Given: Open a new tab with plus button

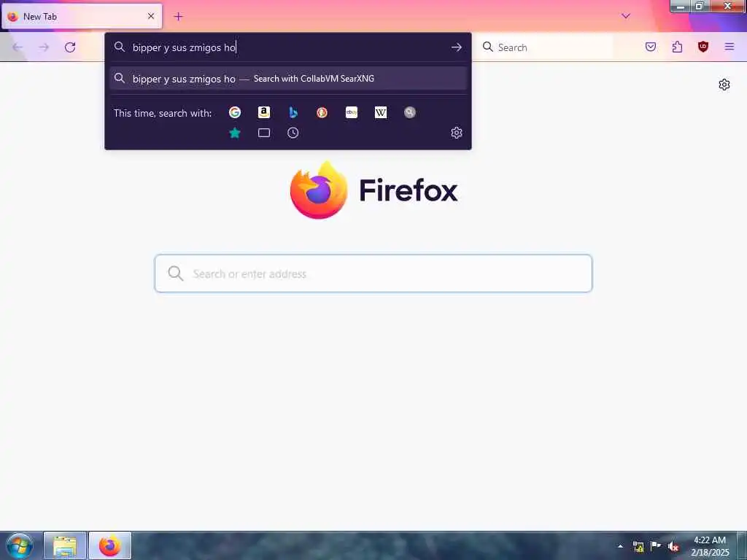Looking at the screenshot, I should [178, 17].
